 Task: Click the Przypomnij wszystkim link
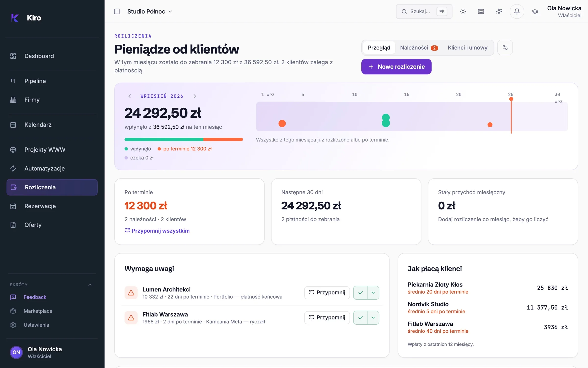[x=157, y=231]
